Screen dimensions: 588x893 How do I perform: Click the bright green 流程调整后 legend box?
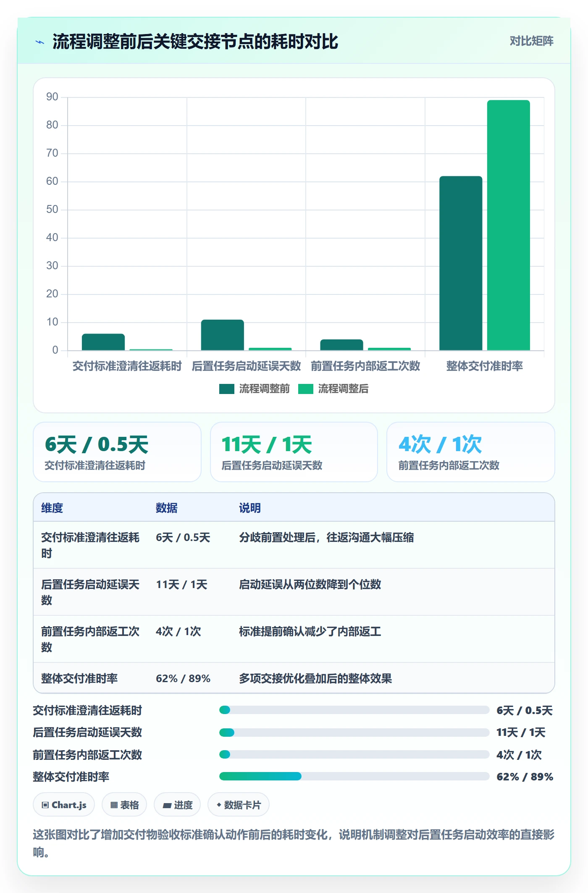[x=306, y=389]
